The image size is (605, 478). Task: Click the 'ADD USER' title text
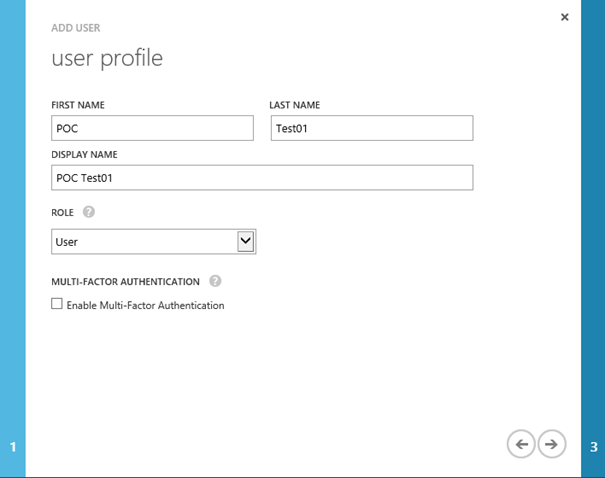pyautogui.click(x=76, y=28)
